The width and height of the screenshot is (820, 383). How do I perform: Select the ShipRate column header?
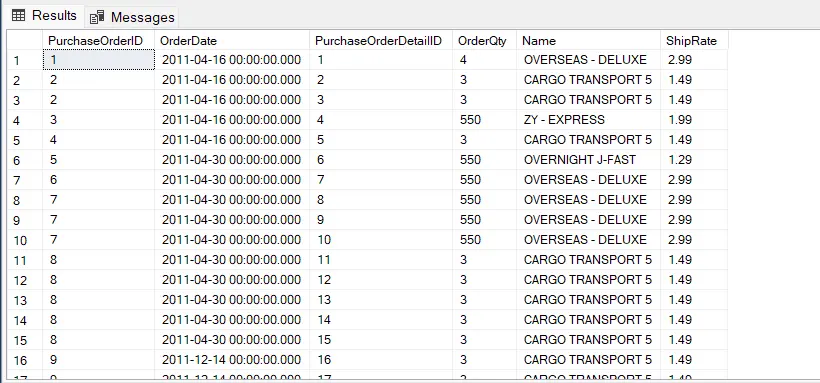[694, 40]
